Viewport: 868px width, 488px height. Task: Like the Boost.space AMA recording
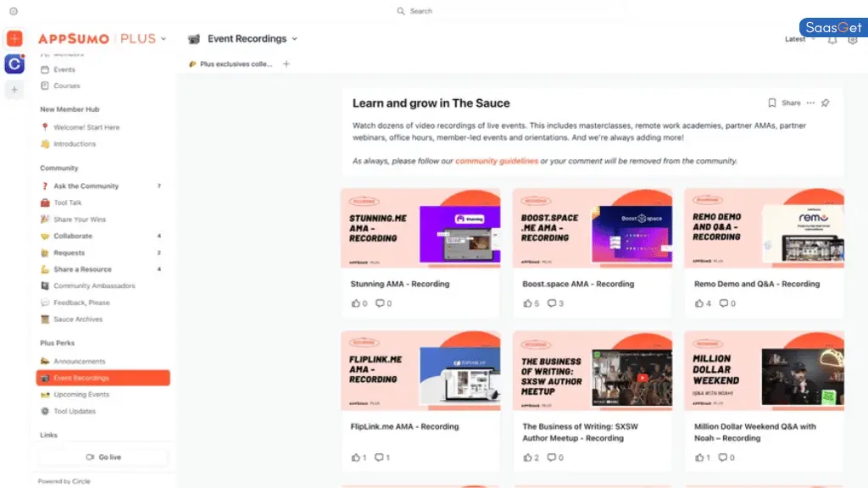click(527, 303)
